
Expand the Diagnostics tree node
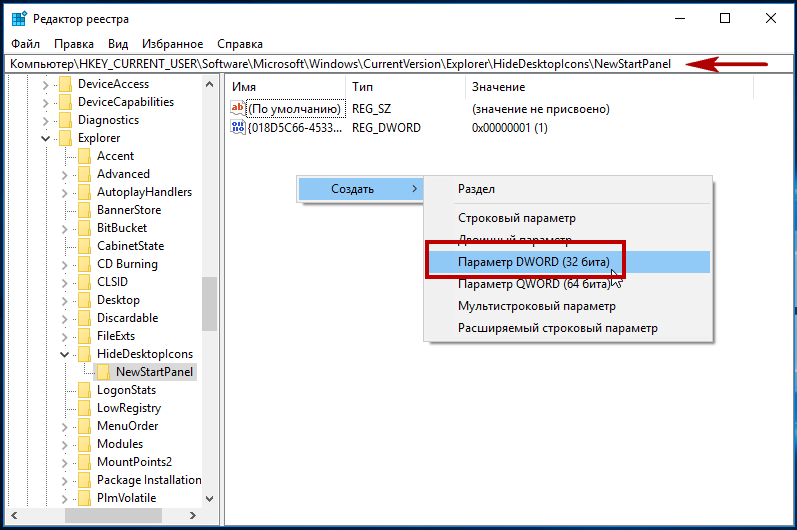pyautogui.click(x=45, y=121)
